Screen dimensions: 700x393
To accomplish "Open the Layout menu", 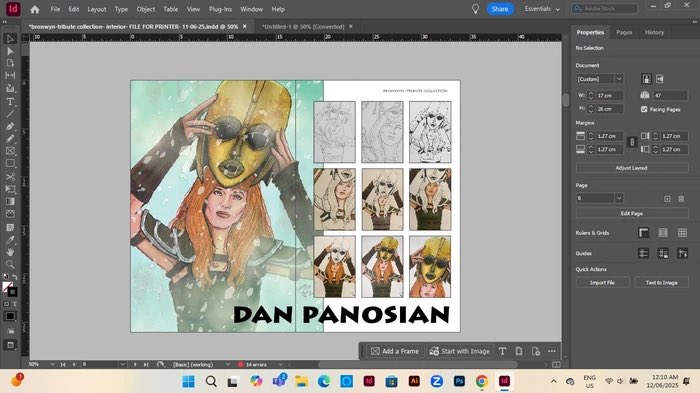I will coord(97,9).
